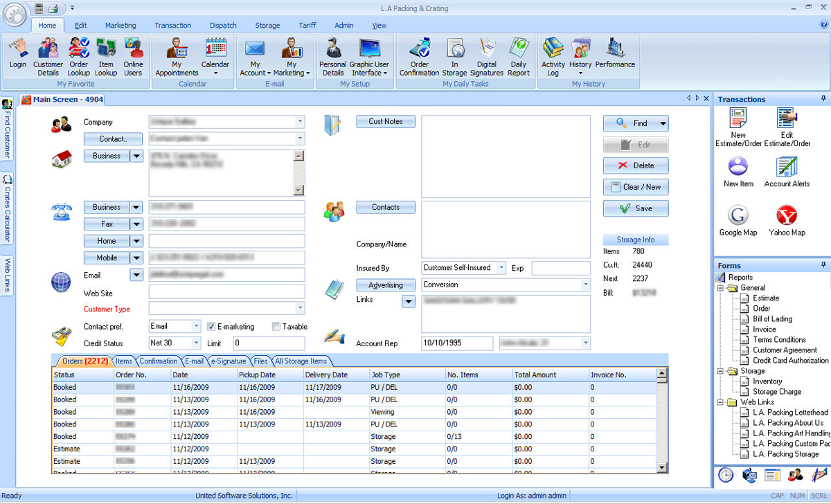The width and height of the screenshot is (831, 504).
Task: Open the dropdown arrow beside the Mobile button
Action: (x=136, y=258)
